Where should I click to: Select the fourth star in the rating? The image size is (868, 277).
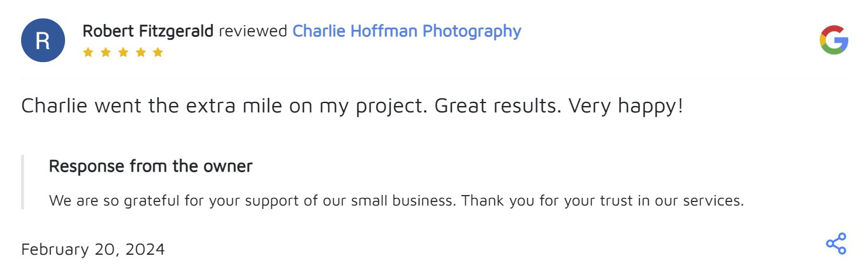(x=140, y=53)
